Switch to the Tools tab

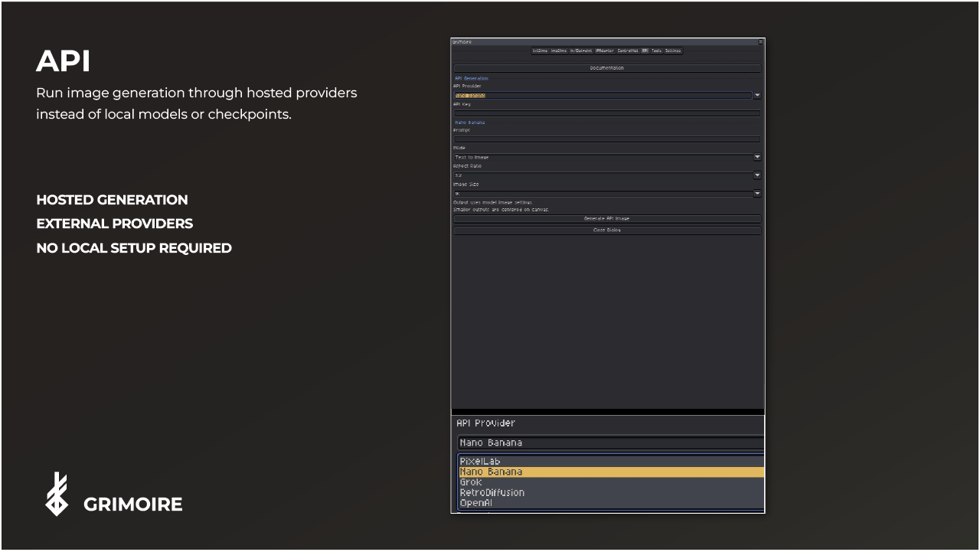point(656,51)
